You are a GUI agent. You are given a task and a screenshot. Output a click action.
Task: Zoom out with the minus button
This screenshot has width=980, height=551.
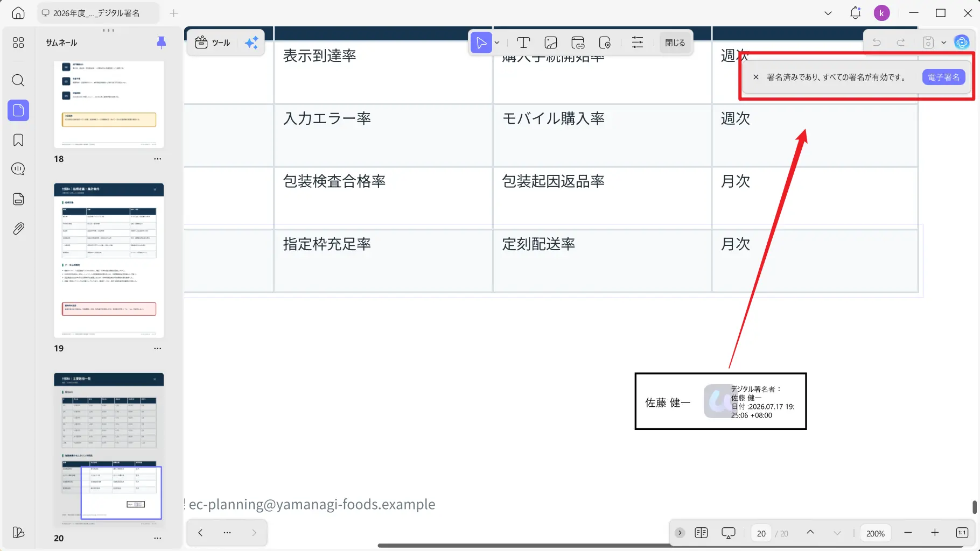click(x=908, y=533)
